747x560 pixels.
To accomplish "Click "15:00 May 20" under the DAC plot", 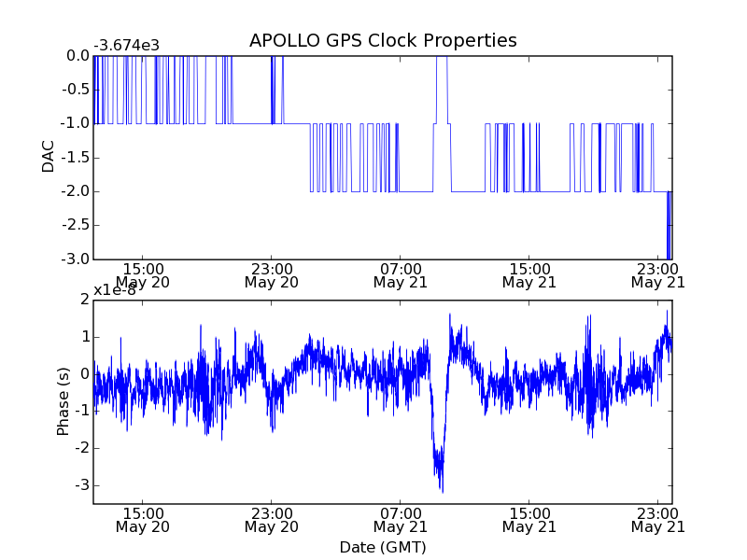I will [143, 275].
